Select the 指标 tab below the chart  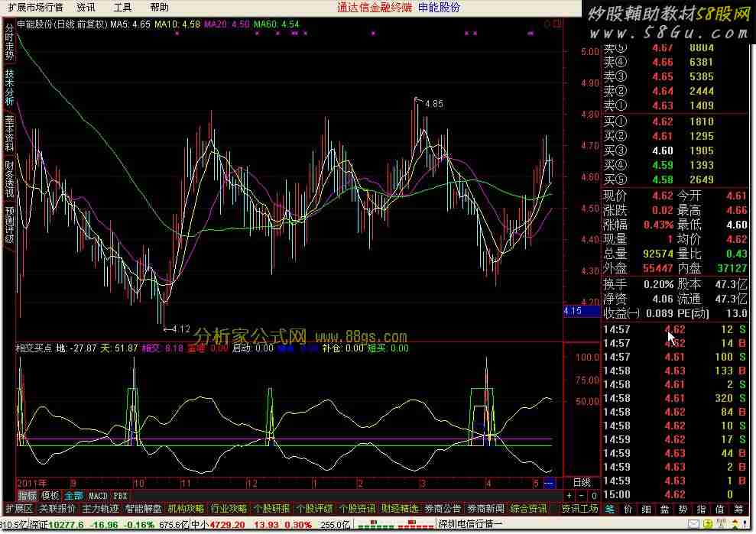tap(28, 496)
